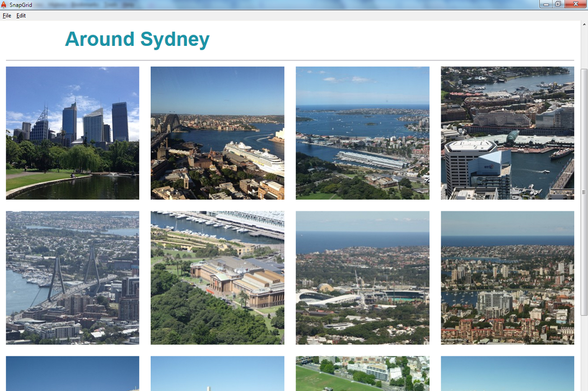Viewport: 588px width, 391px height.
Task: Select the Harbour Bridge and cruise ship photo
Action: coord(217,133)
